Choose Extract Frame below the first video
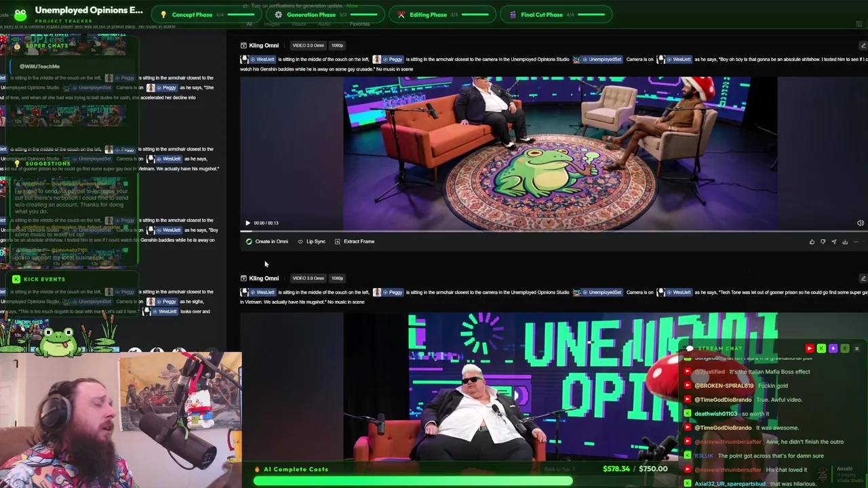The width and height of the screenshot is (868, 488). point(354,241)
